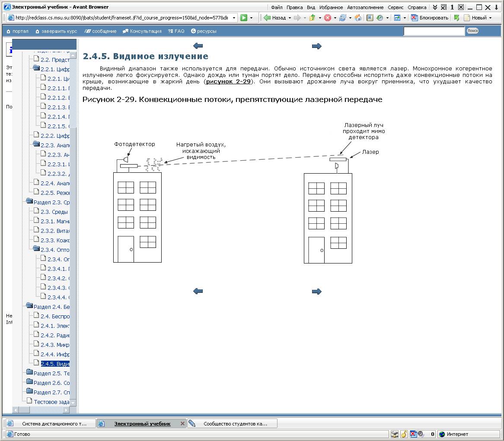504x441 pixels.
Task: Open the Новый dropdown arrow
Action: point(490,18)
